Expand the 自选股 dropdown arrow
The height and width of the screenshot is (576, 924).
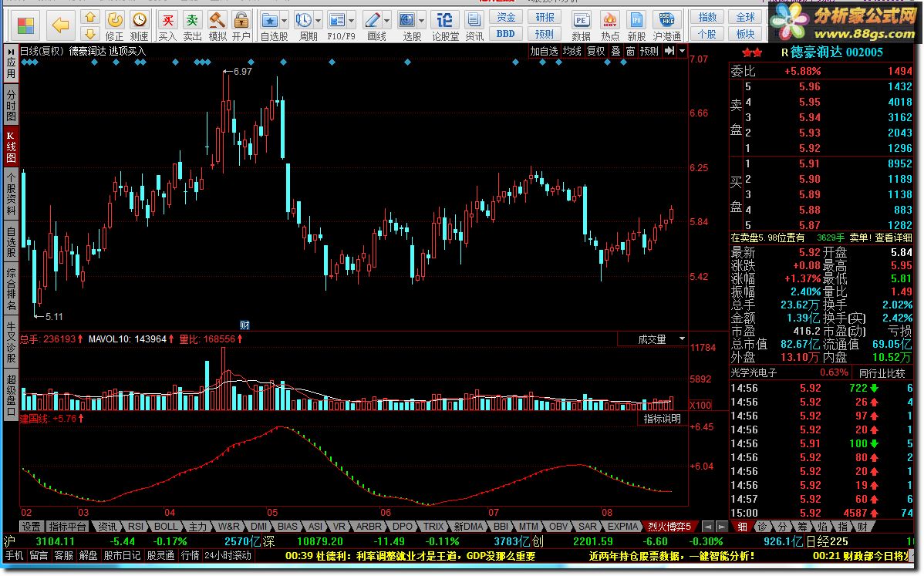click(285, 21)
